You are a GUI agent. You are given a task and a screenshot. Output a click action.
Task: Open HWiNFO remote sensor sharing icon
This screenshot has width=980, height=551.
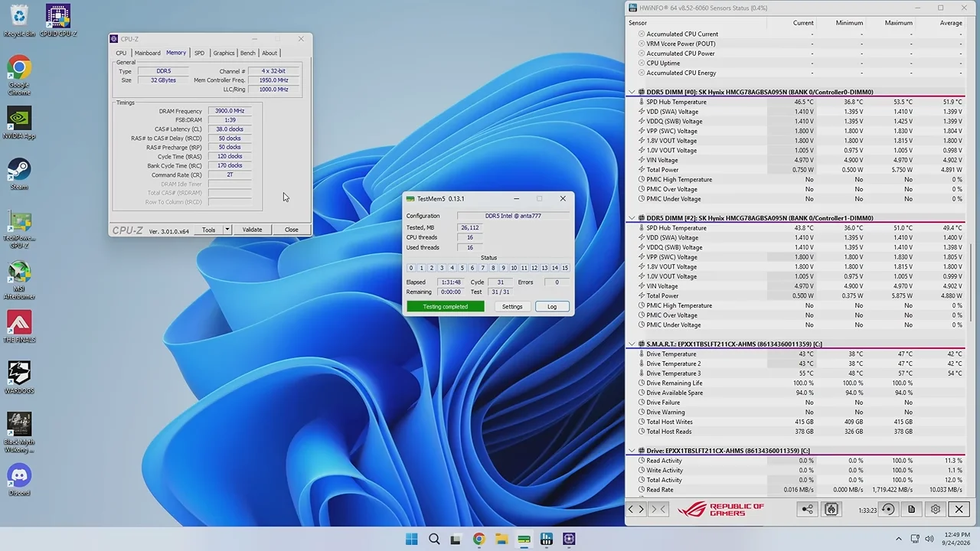pyautogui.click(x=807, y=509)
